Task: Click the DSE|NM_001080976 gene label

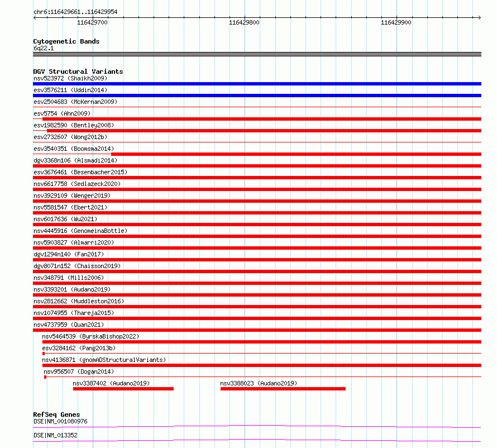Action: click(60, 421)
